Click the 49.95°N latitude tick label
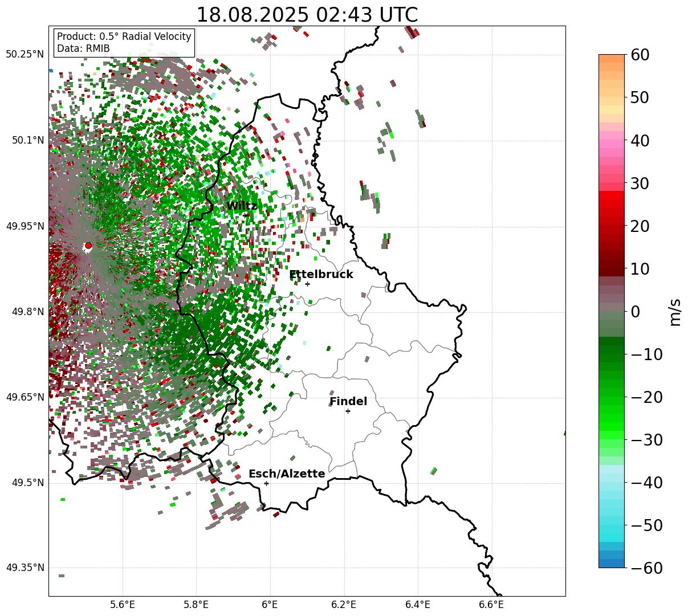Screen dimensions: 688x616 tap(25, 226)
